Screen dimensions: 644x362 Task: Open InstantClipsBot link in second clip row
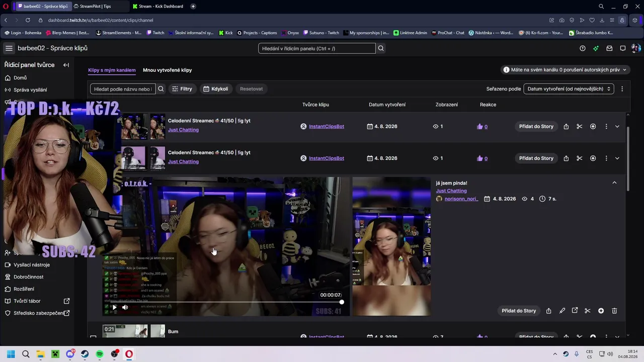[x=327, y=158]
